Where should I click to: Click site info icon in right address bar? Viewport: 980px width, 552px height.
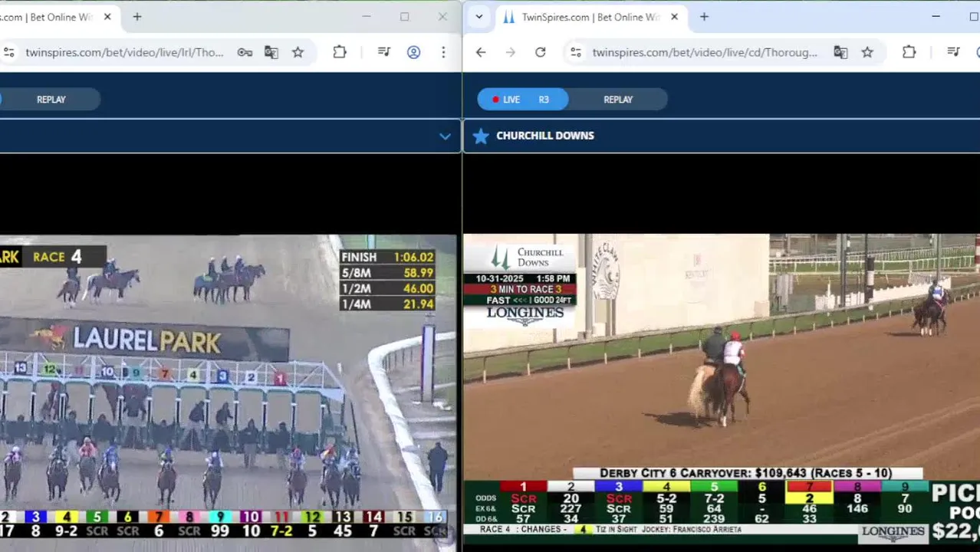point(576,52)
